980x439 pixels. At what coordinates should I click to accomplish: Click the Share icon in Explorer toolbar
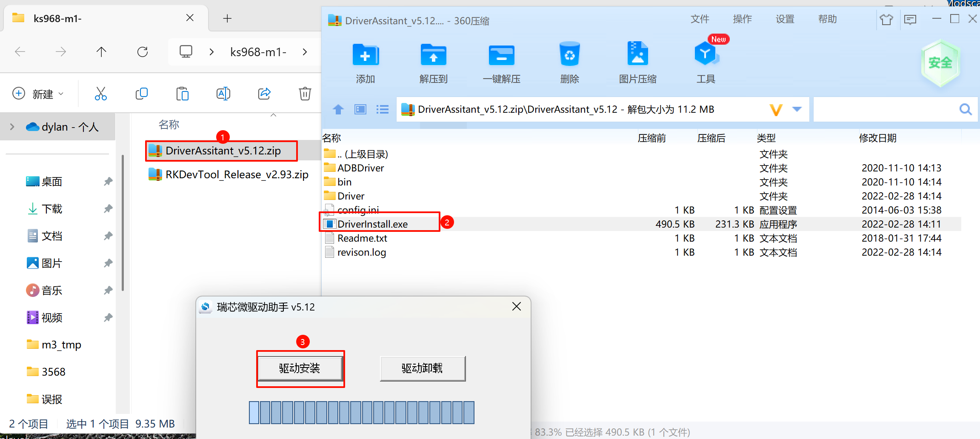264,94
